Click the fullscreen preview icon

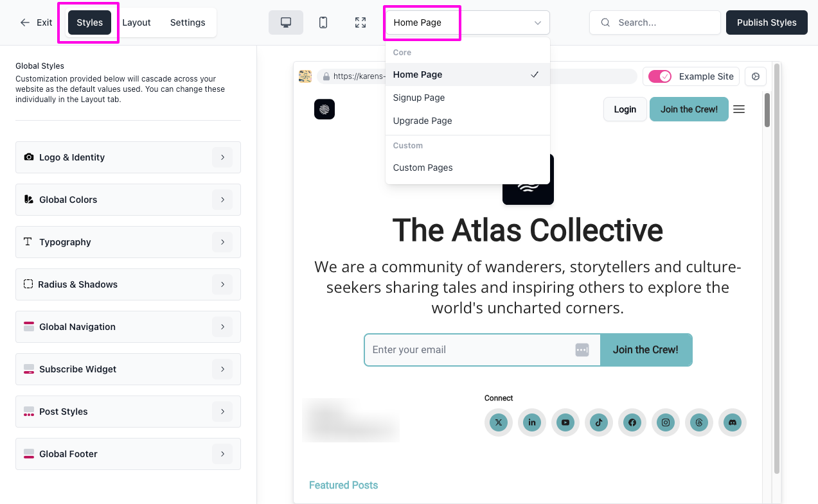360,22
